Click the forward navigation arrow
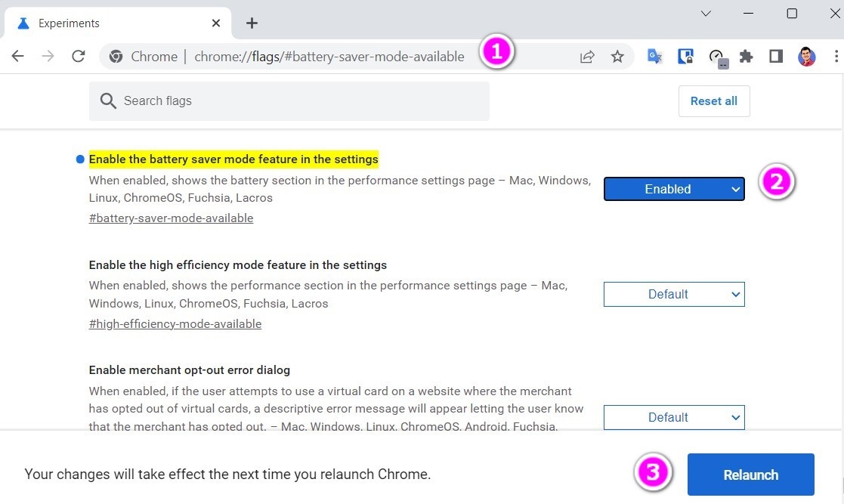Image resolution: width=844 pixels, height=504 pixels. click(x=48, y=56)
